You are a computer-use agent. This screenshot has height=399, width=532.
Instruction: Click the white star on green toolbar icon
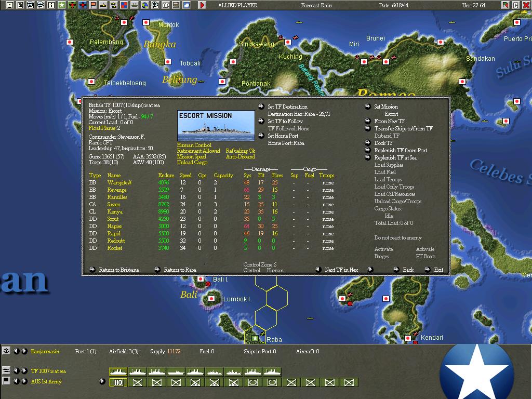point(61,5)
